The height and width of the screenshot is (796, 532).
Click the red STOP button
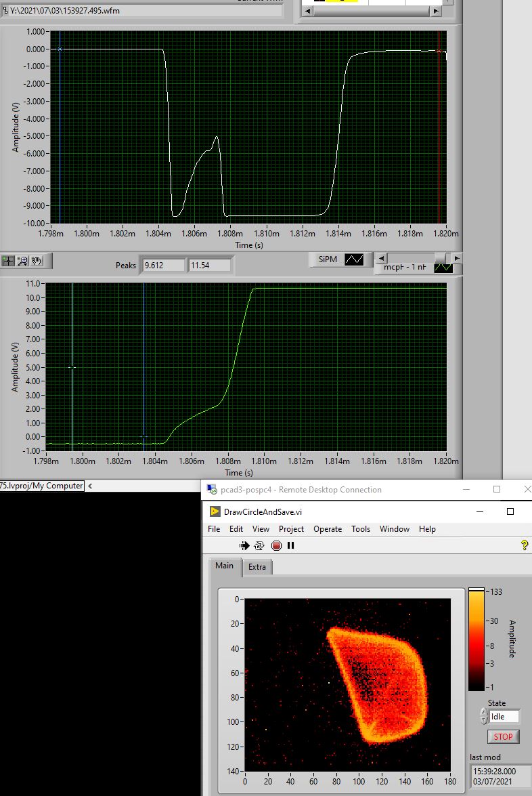[x=503, y=736]
